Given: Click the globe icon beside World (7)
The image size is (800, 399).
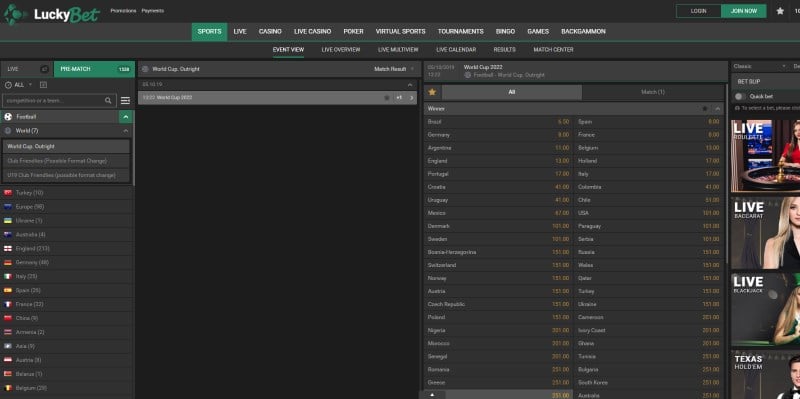Looking at the screenshot, I should [x=8, y=131].
